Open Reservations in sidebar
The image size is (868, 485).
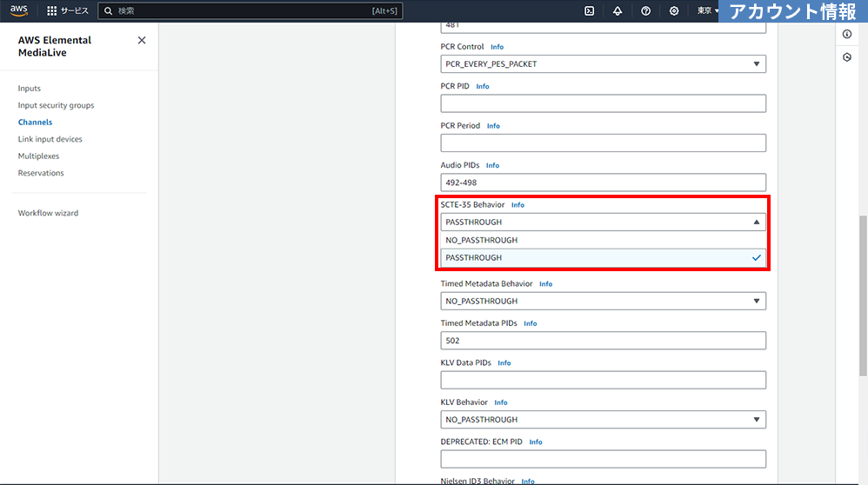(x=41, y=173)
